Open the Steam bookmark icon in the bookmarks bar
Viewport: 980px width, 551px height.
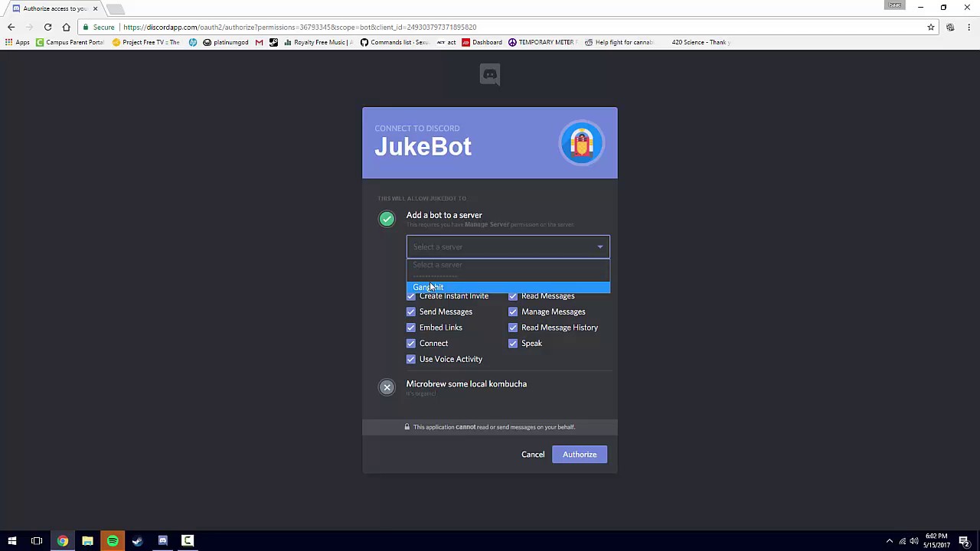[273, 42]
